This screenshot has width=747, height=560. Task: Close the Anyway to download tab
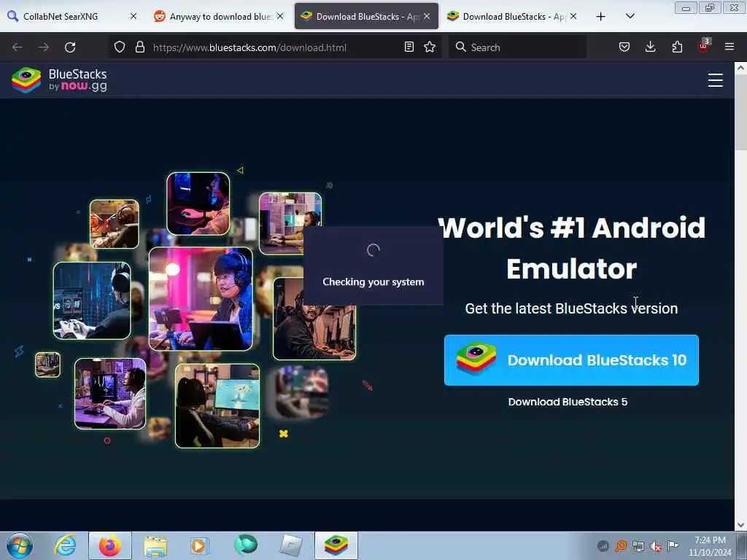(x=280, y=16)
